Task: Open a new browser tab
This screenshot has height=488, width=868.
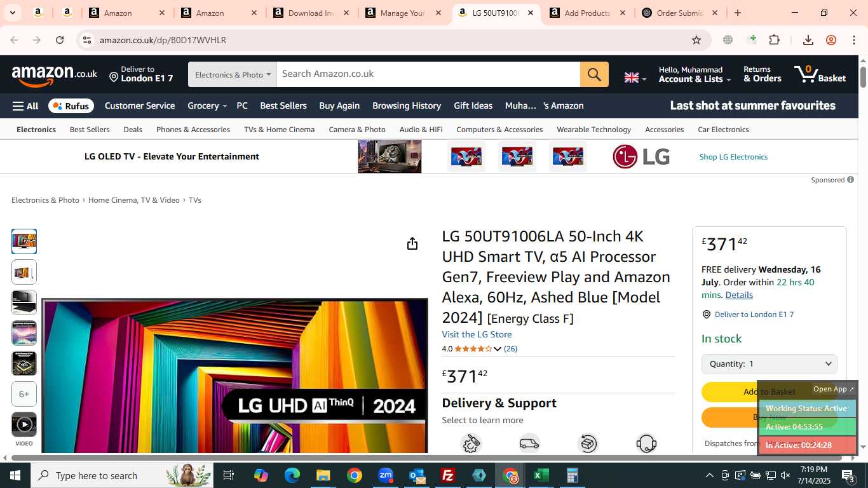Action: 738,13
